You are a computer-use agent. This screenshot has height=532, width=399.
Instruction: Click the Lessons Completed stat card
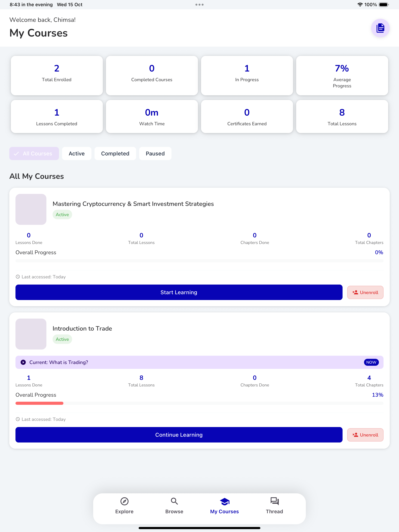(x=57, y=116)
